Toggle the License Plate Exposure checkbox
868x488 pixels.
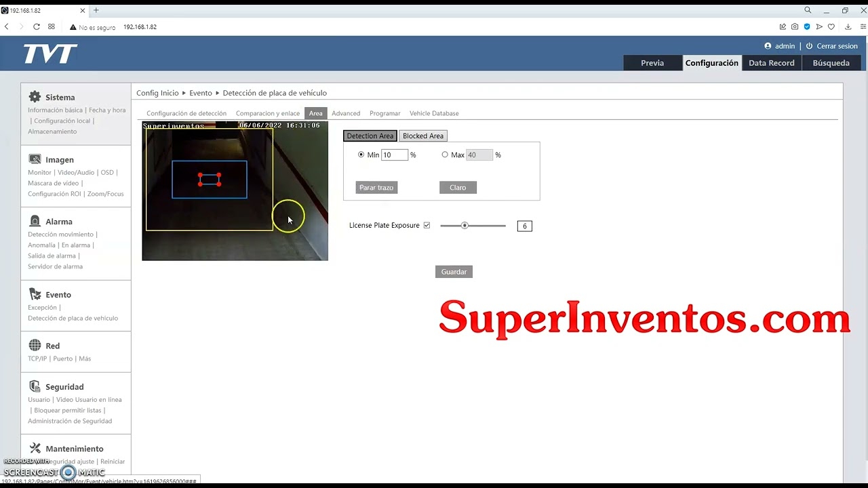click(x=427, y=225)
